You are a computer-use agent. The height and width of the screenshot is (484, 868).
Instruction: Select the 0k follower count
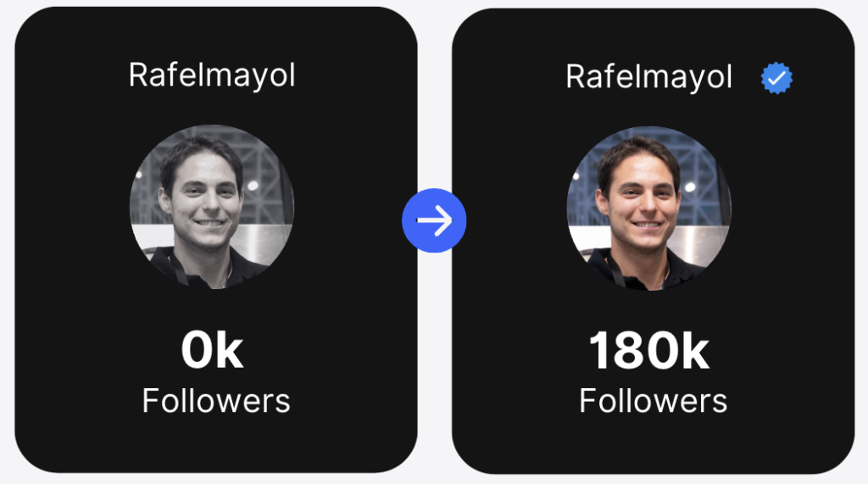[x=212, y=350]
